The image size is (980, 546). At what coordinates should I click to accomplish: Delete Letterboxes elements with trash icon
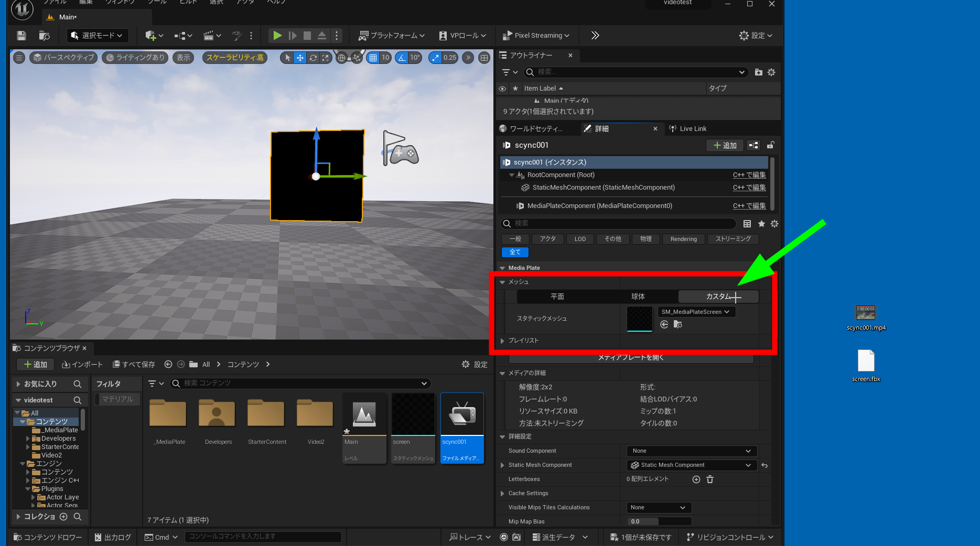[710, 479]
